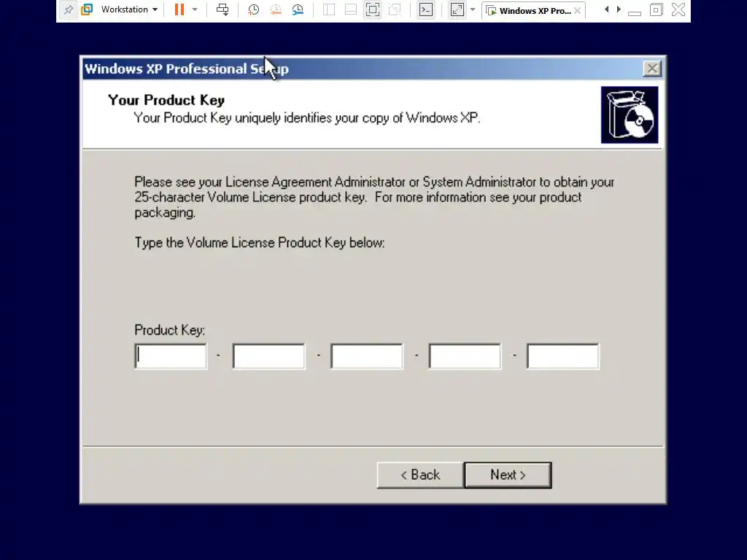The width and height of the screenshot is (747, 560).
Task: Click the second Product Key field
Action: click(x=269, y=356)
